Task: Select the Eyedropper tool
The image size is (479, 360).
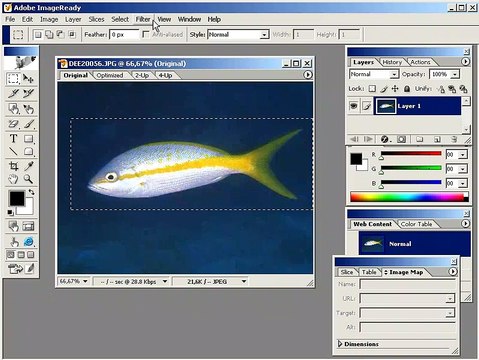Action: 28,166
